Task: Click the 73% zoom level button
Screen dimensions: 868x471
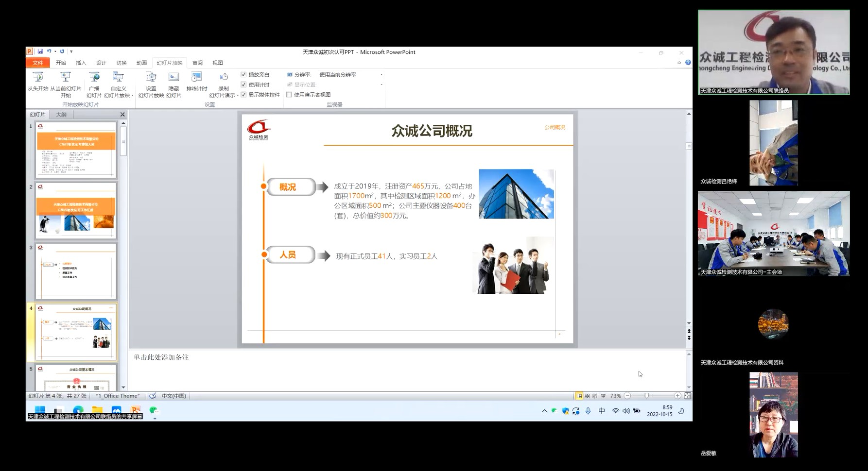Action: pos(615,396)
